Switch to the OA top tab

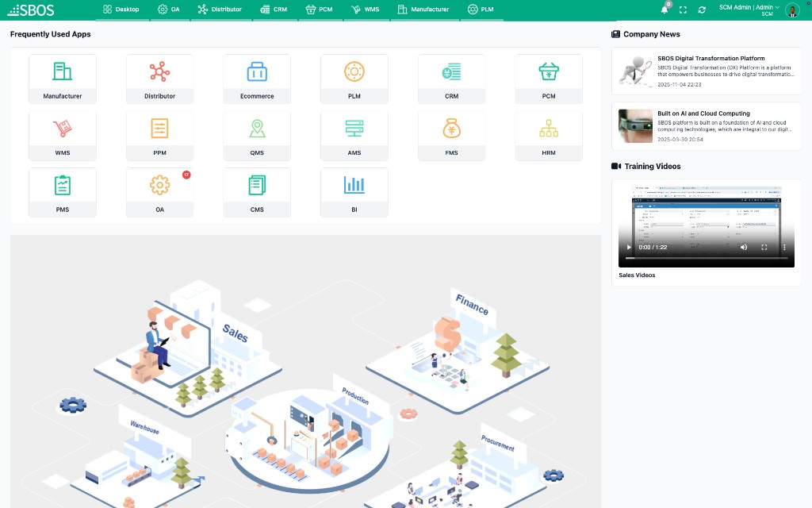tap(170, 10)
